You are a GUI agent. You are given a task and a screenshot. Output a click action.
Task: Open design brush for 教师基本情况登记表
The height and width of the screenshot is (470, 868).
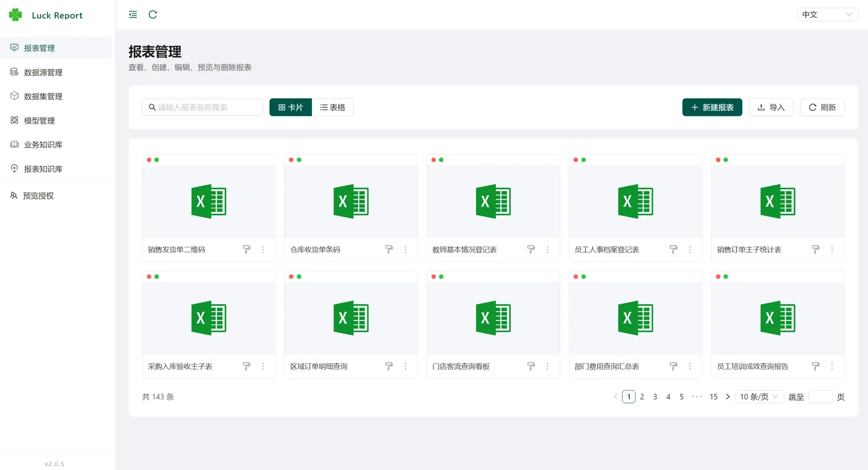click(x=531, y=249)
